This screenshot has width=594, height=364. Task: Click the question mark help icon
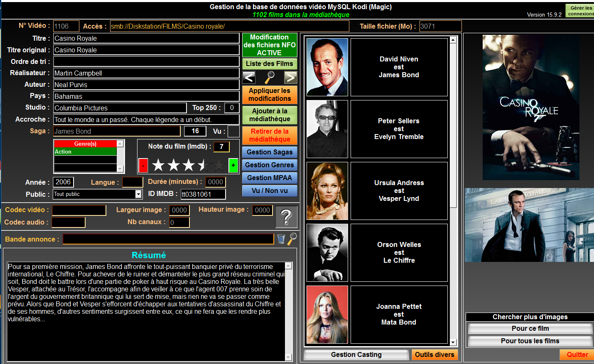(x=287, y=217)
